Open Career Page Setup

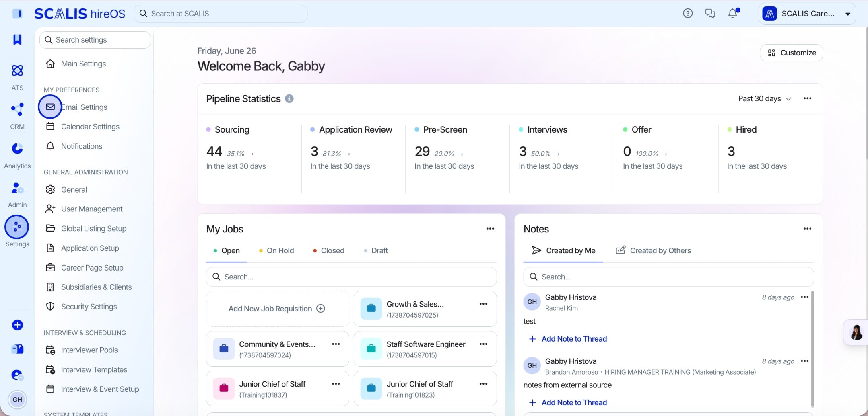point(85,268)
